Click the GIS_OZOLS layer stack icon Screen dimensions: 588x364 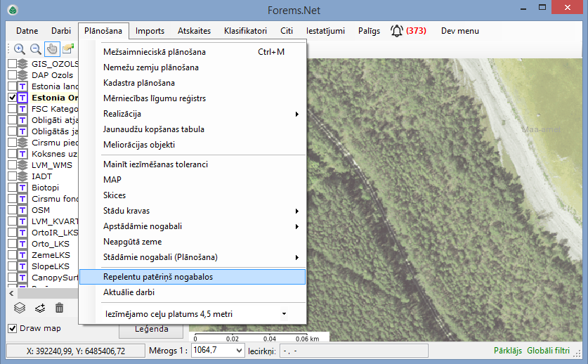(22, 64)
